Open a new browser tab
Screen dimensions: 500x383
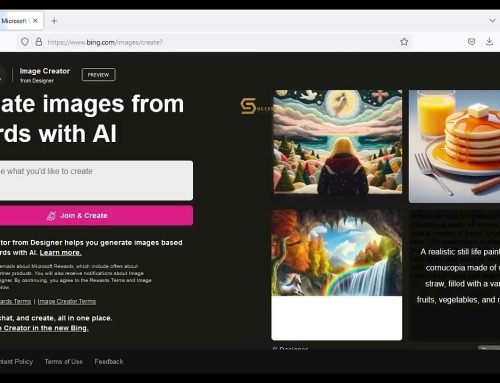pyautogui.click(x=54, y=21)
